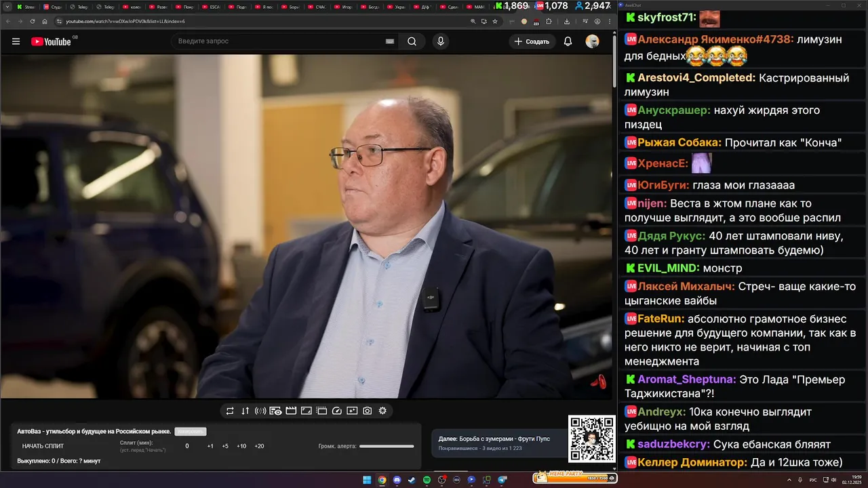
Task: Toggle the radio-waves icon under the video
Action: point(260,411)
